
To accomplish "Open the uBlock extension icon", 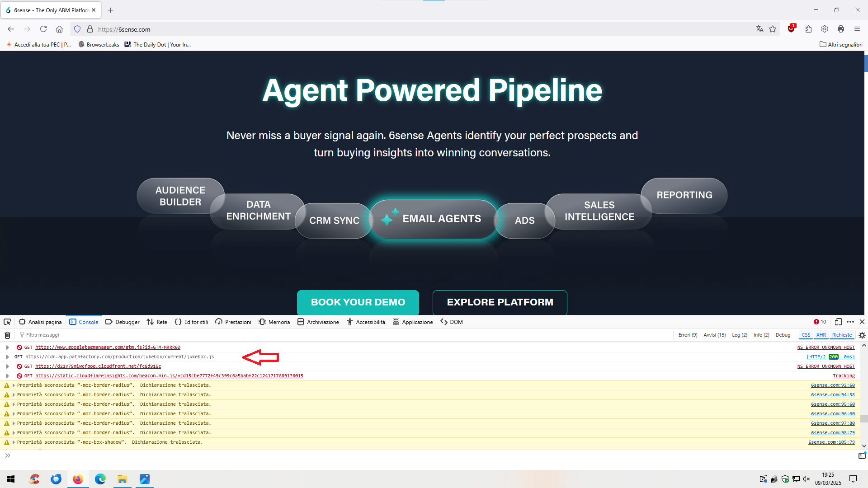I will [791, 29].
